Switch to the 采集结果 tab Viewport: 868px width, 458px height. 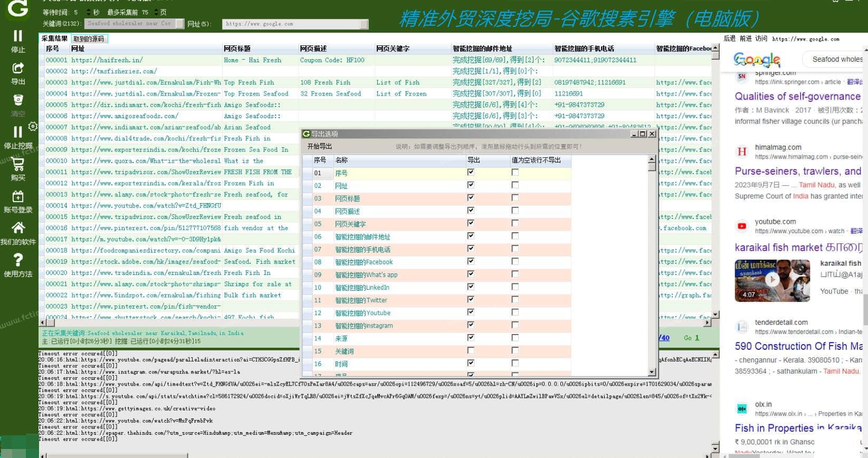tap(54, 39)
